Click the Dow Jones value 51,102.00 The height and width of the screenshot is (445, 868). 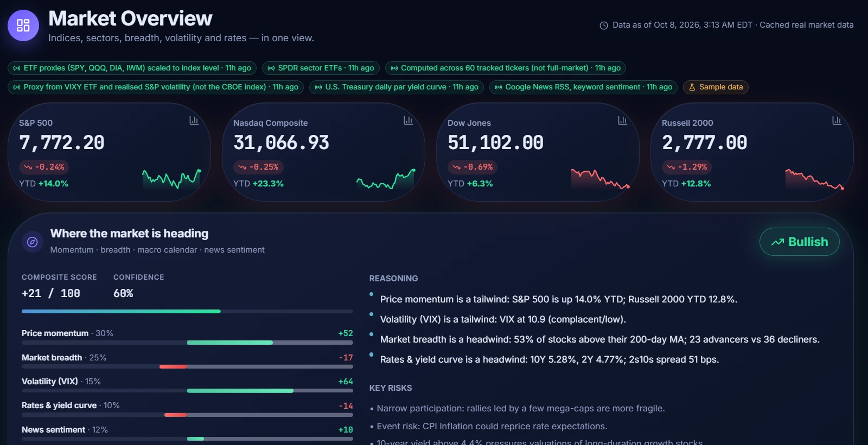[x=495, y=143]
